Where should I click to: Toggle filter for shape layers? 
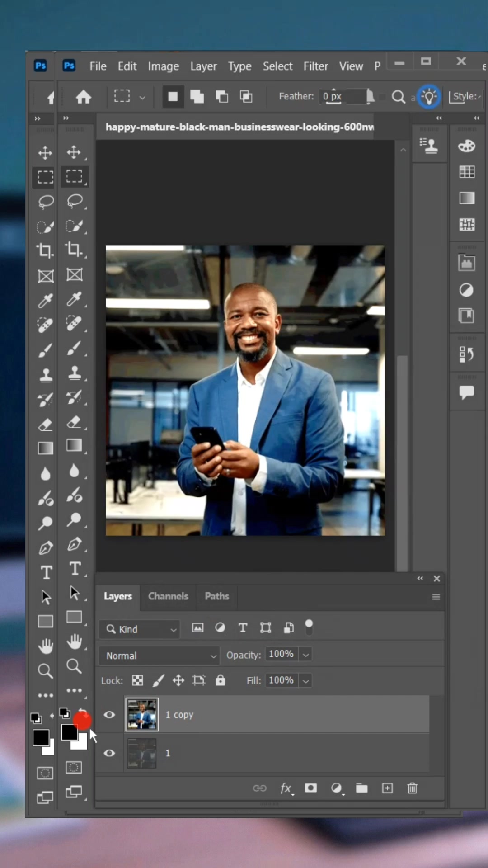click(266, 627)
